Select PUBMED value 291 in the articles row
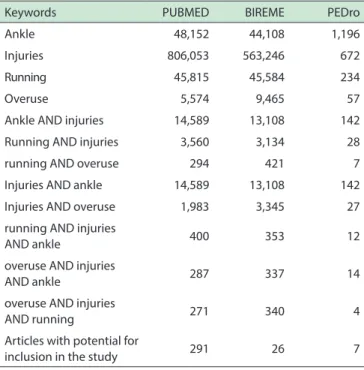 [x=200, y=349]
